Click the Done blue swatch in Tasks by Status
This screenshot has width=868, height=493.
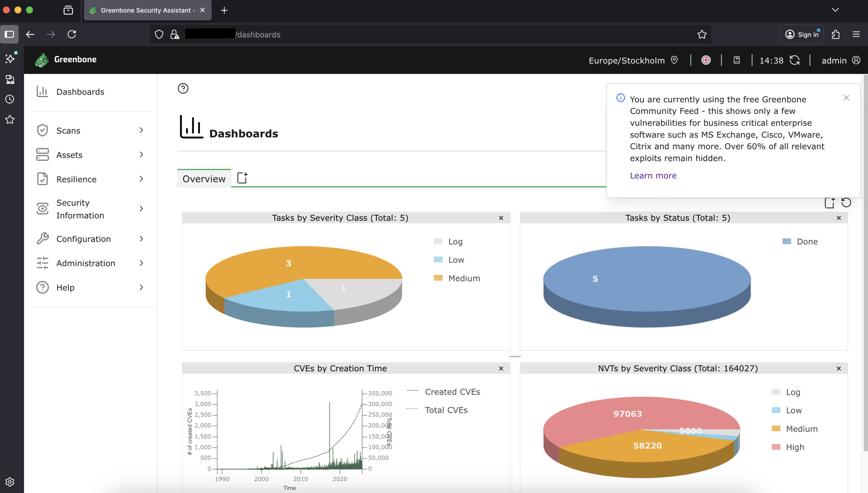[787, 241]
